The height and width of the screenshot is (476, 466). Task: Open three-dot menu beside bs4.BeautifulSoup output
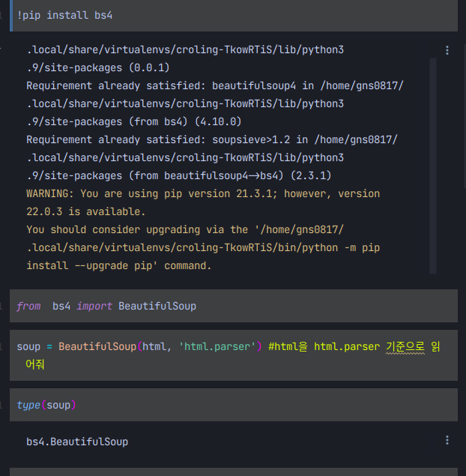coord(447,440)
